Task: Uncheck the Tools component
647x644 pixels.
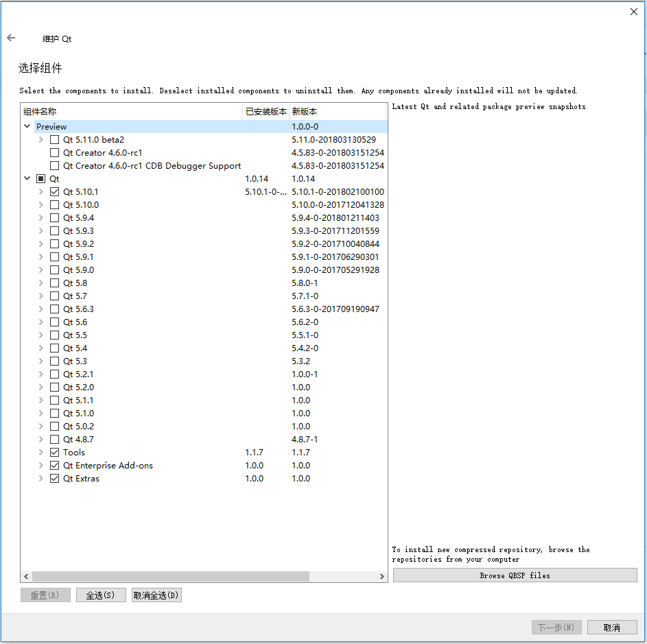Action: tap(54, 452)
